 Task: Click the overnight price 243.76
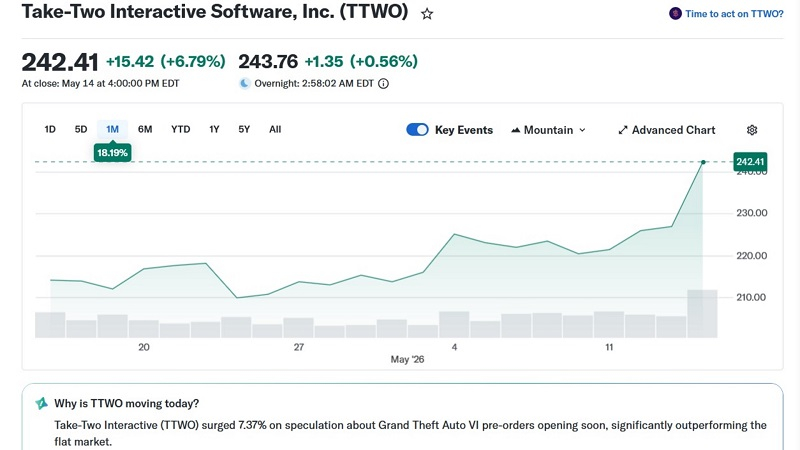(268, 62)
